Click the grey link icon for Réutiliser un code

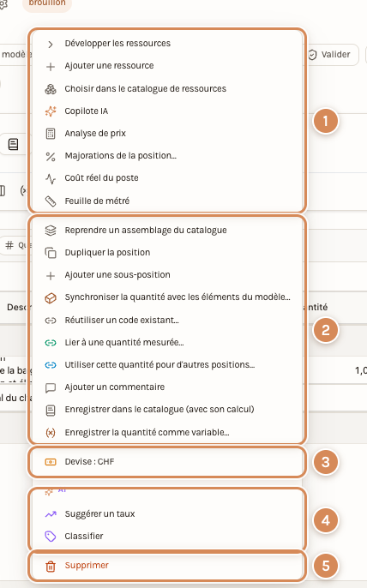(x=51, y=321)
